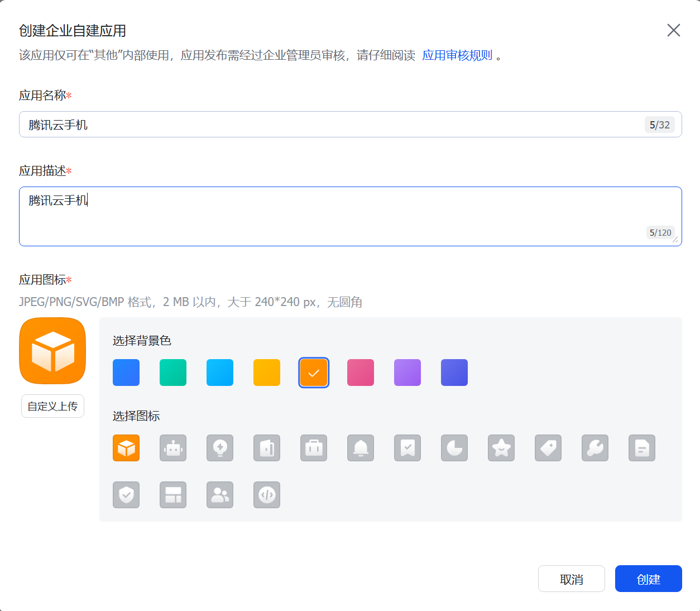This screenshot has width=700, height=611.
Task: Pick the people group icon
Action: [220, 495]
